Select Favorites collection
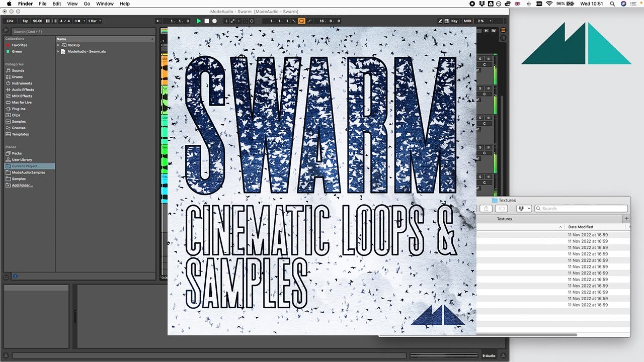Screen dimensions: 644x362 coord(20,45)
